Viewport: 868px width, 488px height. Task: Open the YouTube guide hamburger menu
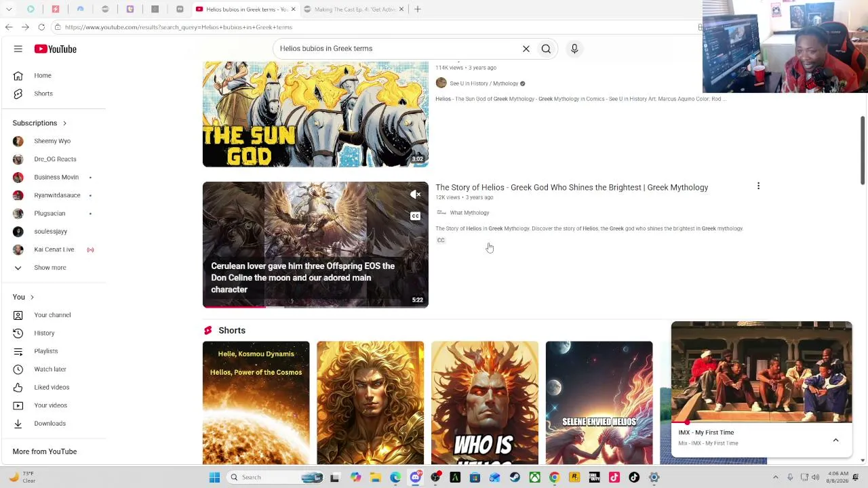click(x=18, y=49)
